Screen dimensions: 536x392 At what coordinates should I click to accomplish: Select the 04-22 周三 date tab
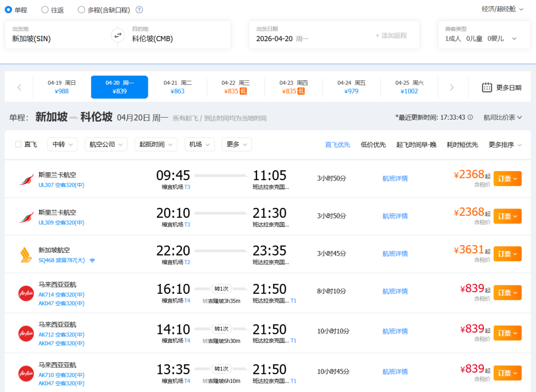236,87
